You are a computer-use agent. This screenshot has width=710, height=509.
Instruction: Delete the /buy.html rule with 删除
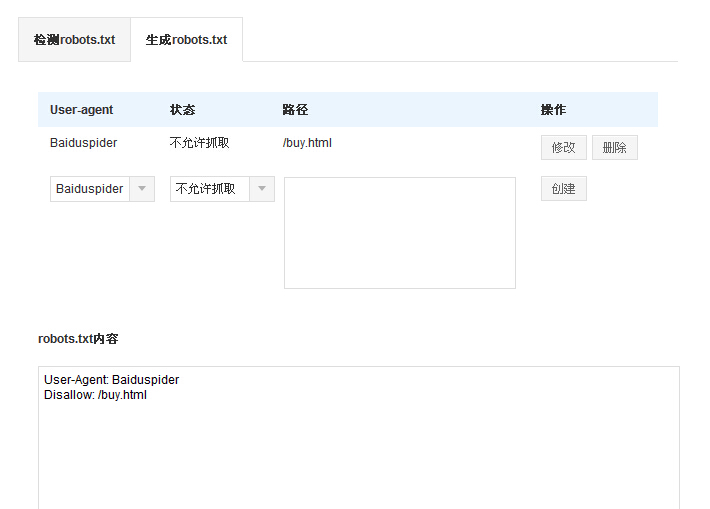click(x=614, y=148)
